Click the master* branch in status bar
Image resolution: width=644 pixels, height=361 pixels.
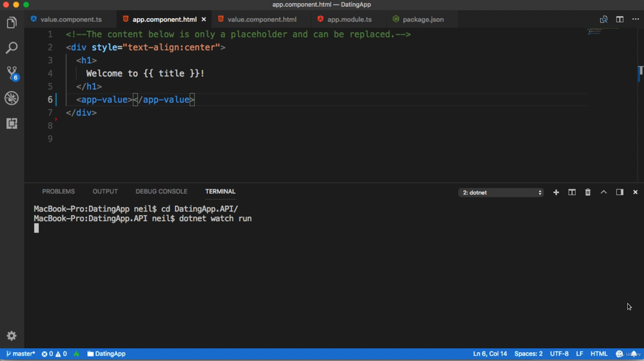20,354
